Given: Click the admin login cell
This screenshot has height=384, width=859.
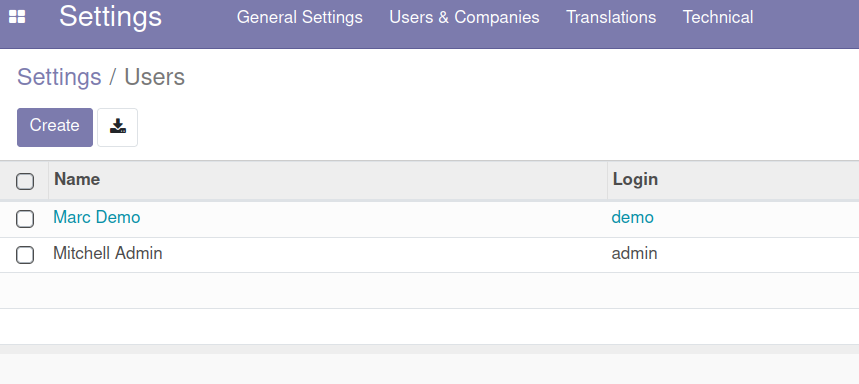Looking at the screenshot, I should tap(634, 254).
